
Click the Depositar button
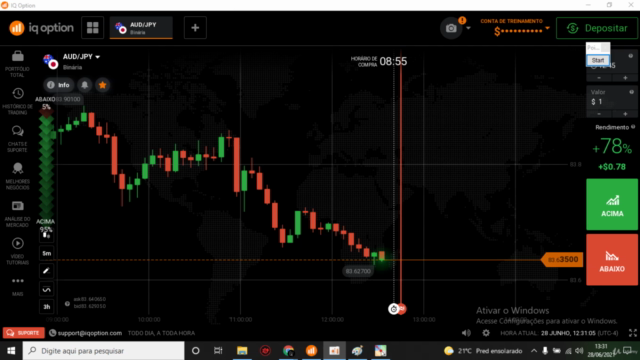point(597,28)
